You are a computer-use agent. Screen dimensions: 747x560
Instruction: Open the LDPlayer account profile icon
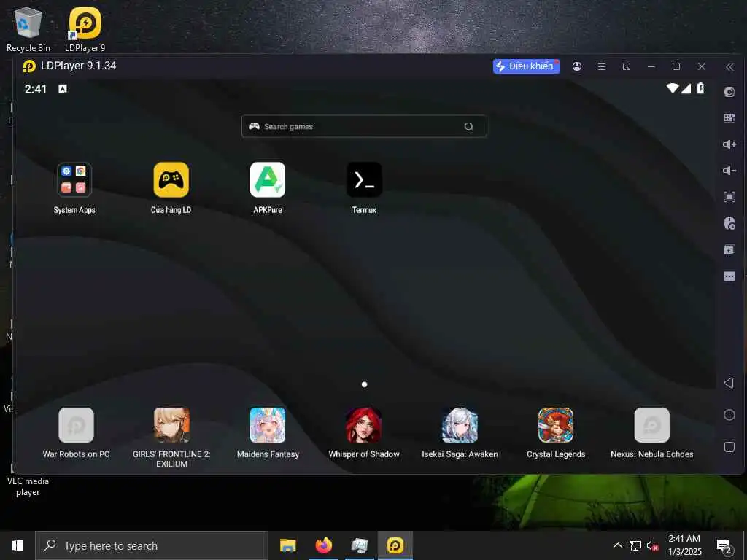click(x=577, y=66)
